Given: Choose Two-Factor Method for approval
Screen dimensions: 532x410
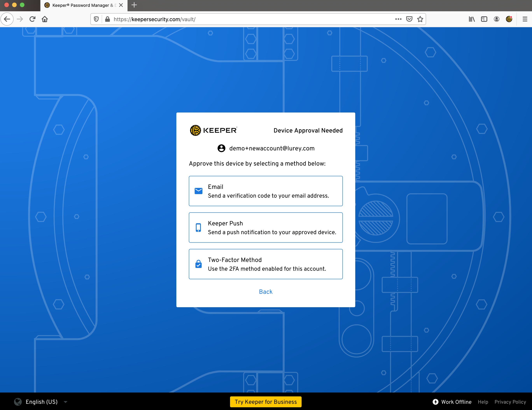Looking at the screenshot, I should (x=266, y=264).
